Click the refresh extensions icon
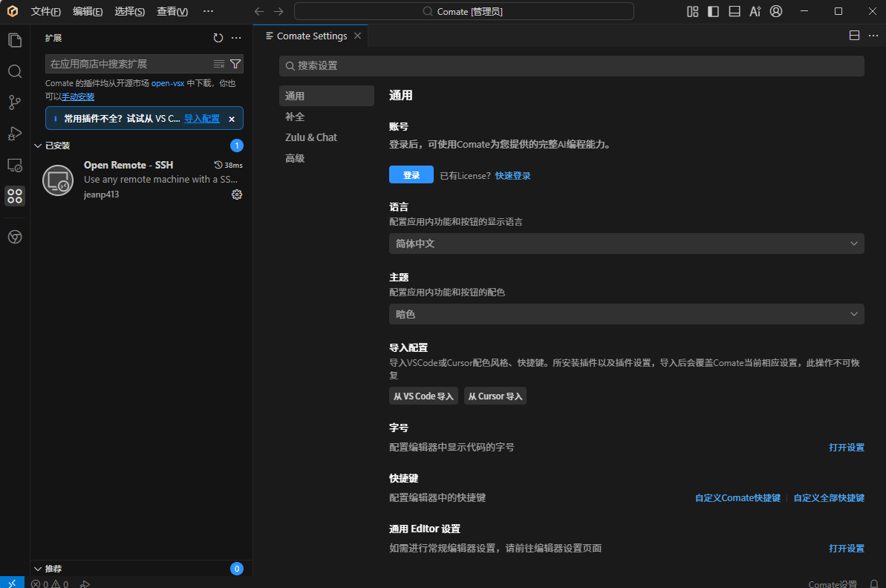The width and height of the screenshot is (886, 588). point(218,38)
